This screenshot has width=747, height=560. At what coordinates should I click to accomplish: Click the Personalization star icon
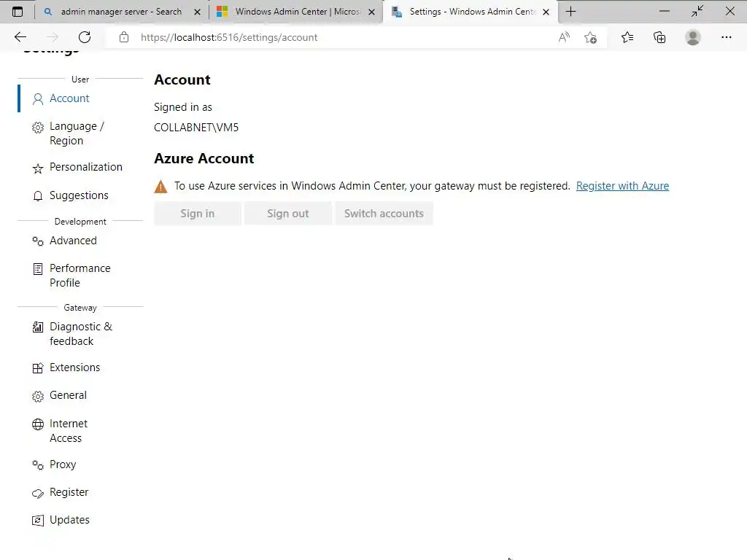[x=38, y=168]
